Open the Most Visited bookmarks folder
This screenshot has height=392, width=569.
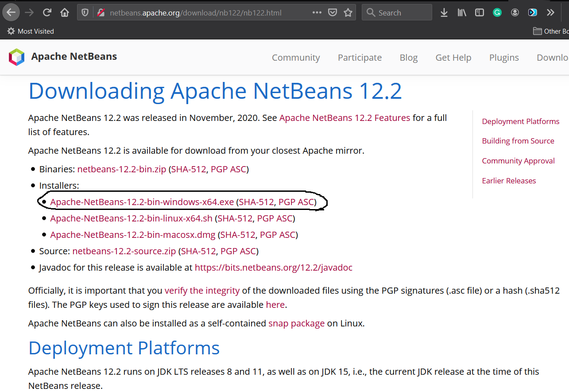(31, 31)
